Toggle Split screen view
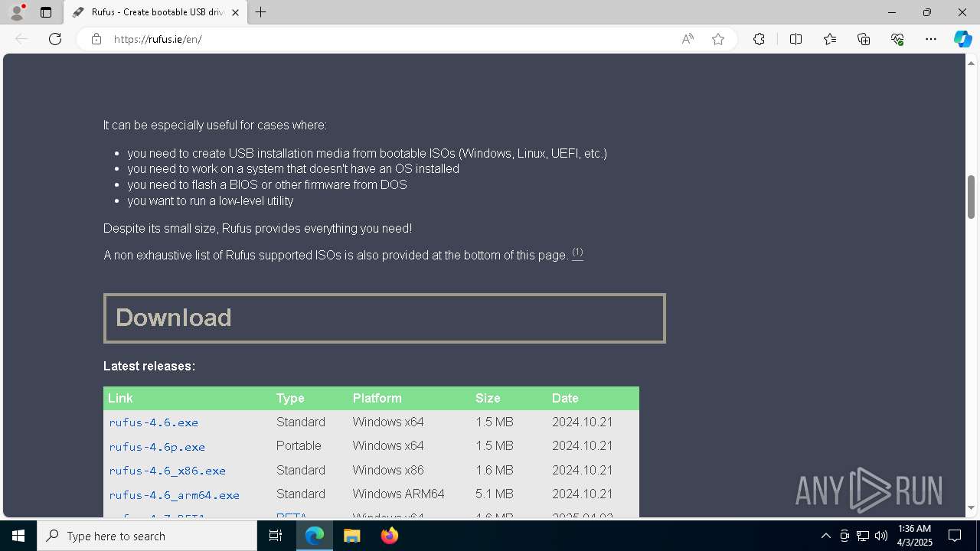The height and width of the screenshot is (551, 980). click(795, 39)
